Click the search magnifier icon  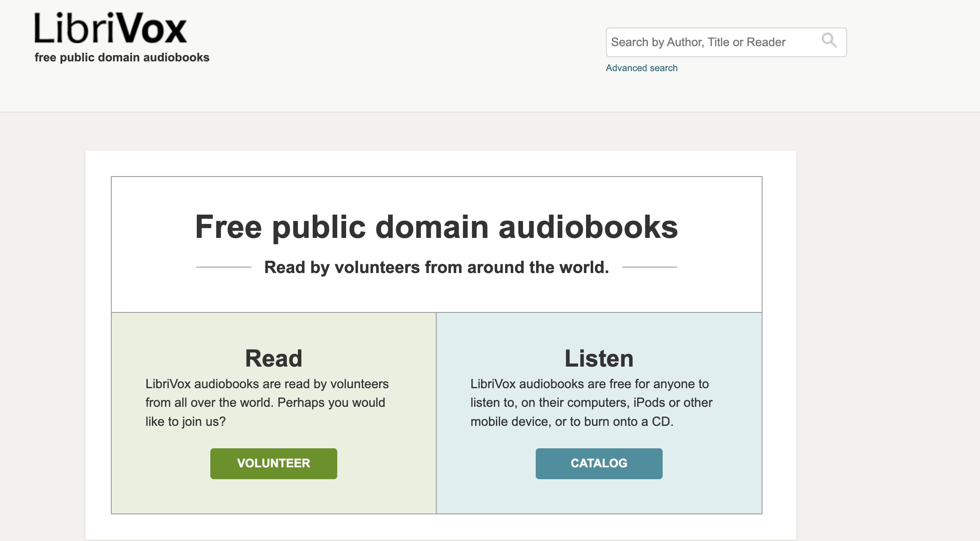click(x=829, y=41)
